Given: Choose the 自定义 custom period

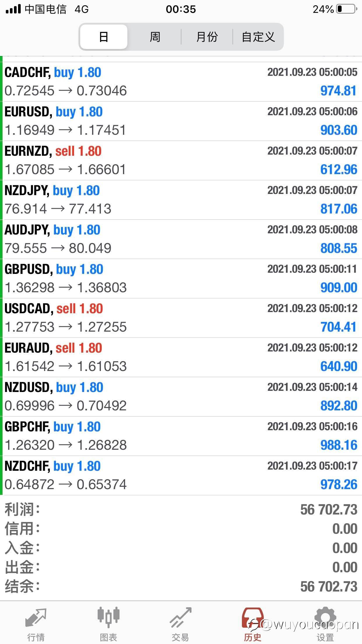Looking at the screenshot, I should (x=258, y=37).
